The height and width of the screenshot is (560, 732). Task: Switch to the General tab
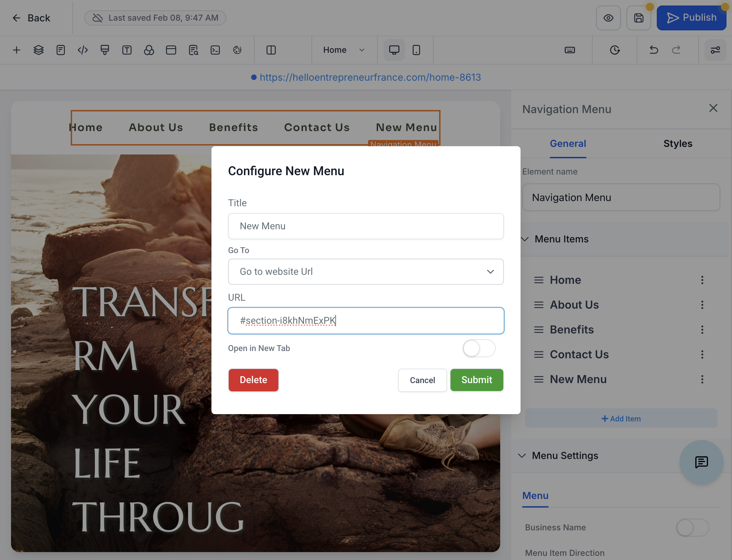[x=568, y=143]
